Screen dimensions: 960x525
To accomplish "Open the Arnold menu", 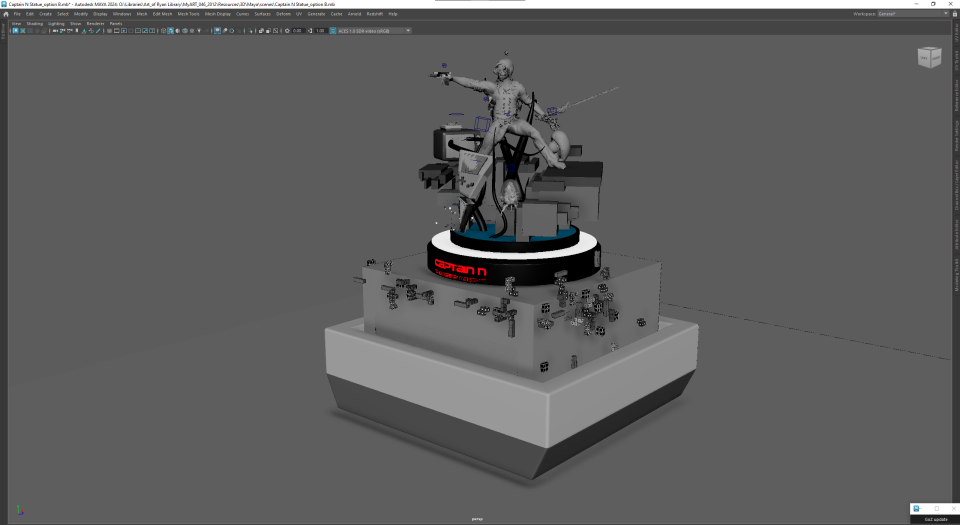I will tap(354, 13).
